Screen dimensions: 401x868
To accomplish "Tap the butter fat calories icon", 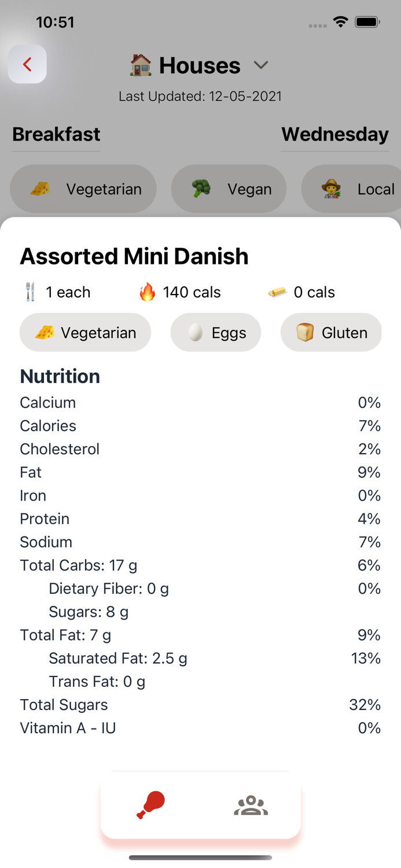I will [x=278, y=292].
